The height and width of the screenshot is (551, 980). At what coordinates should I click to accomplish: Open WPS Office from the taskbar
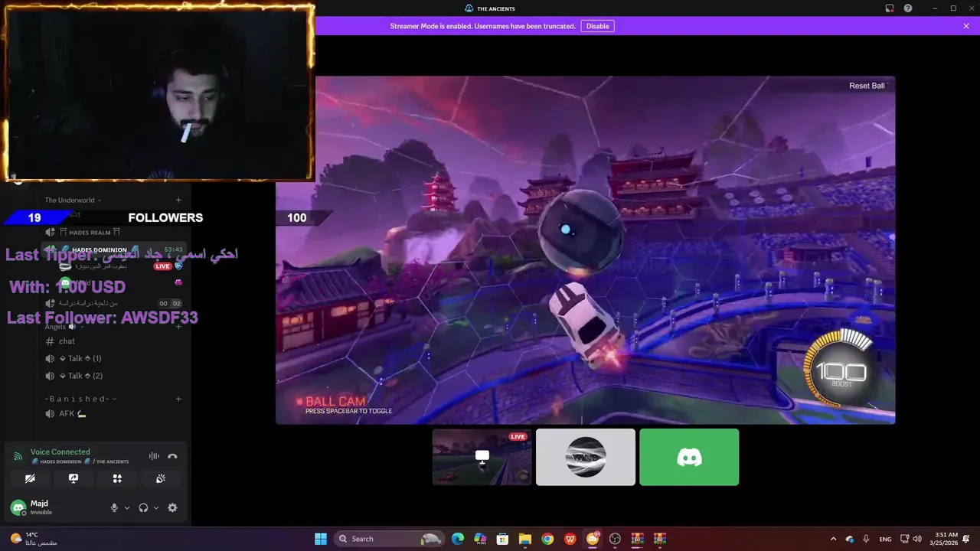(x=570, y=539)
